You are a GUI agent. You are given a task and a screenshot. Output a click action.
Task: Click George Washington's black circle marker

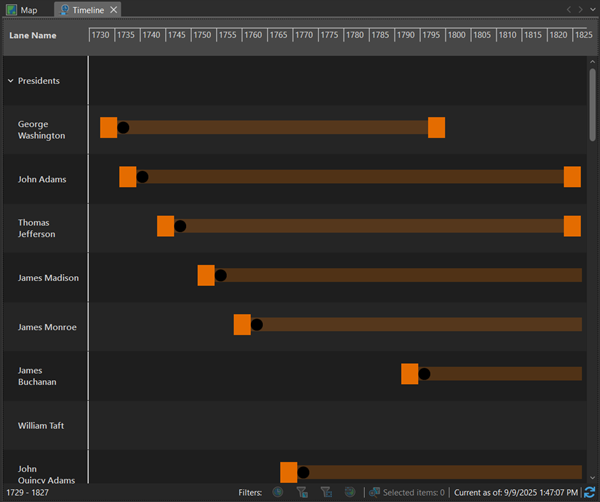[x=123, y=127]
